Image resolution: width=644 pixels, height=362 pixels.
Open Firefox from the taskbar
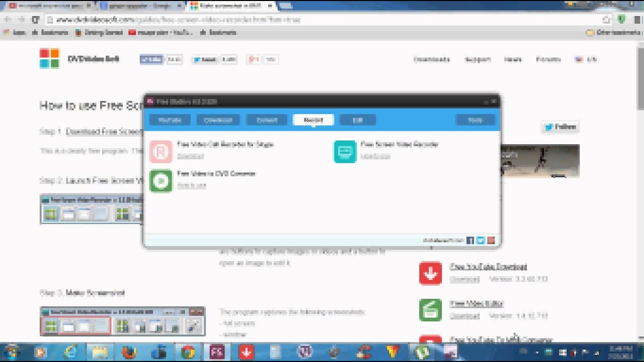(x=129, y=352)
